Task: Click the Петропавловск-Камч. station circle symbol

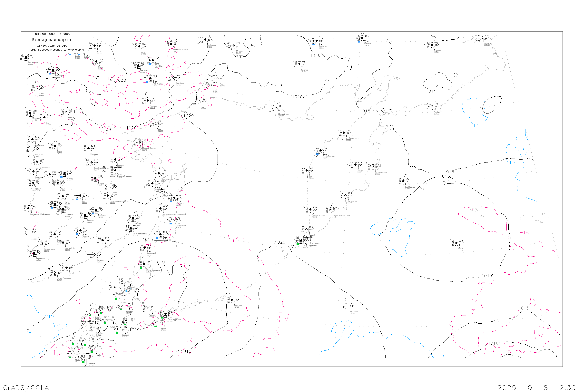Action: 330,210
